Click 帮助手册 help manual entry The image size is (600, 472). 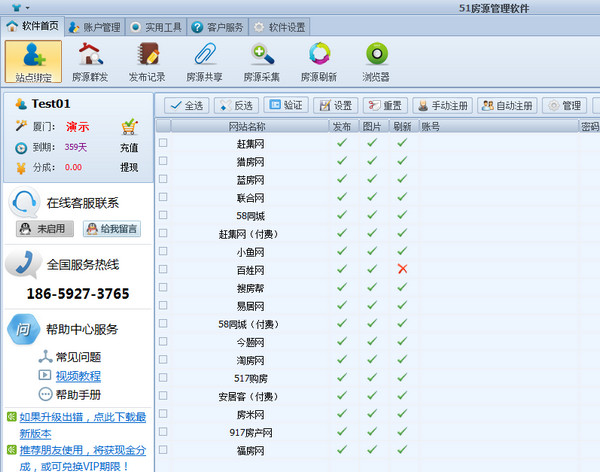[70, 394]
